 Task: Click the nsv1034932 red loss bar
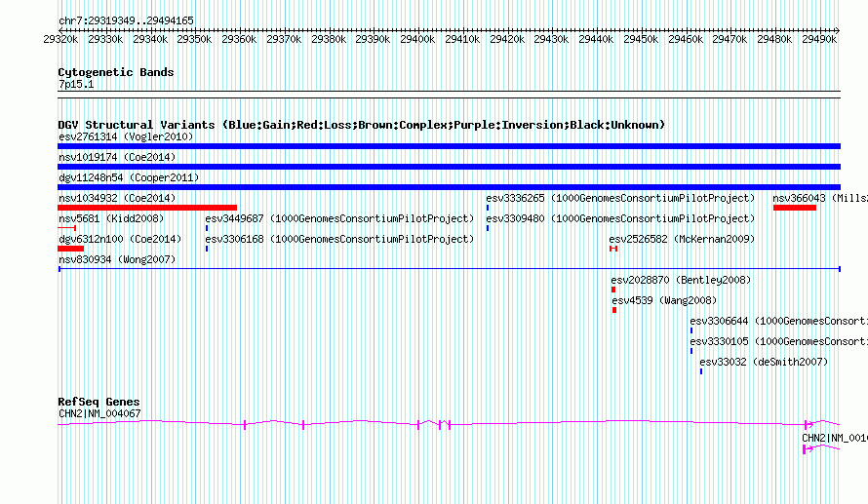click(147, 208)
